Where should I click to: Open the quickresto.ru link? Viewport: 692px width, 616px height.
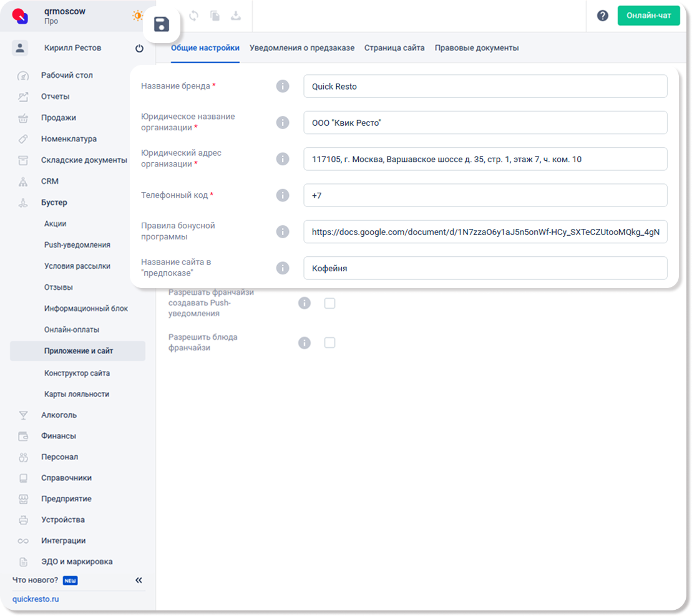coord(36,599)
